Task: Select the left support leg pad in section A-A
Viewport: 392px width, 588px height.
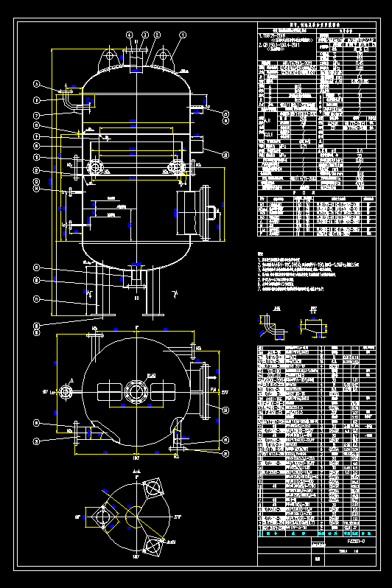Action: 102,517
